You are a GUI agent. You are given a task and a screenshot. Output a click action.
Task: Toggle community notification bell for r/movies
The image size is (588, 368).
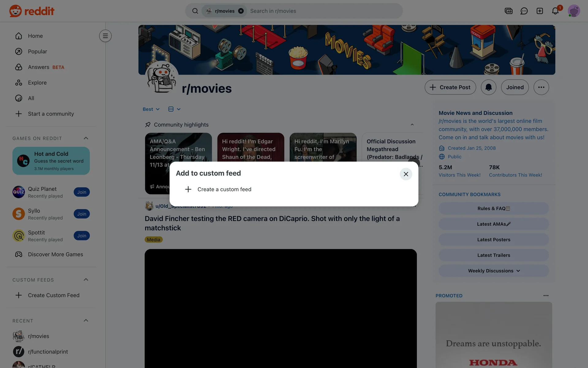point(488,87)
